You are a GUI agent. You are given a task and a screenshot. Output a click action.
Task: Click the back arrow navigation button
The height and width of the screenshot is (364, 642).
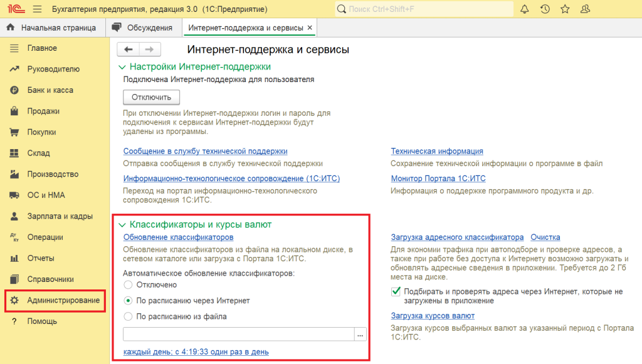pyautogui.click(x=129, y=49)
